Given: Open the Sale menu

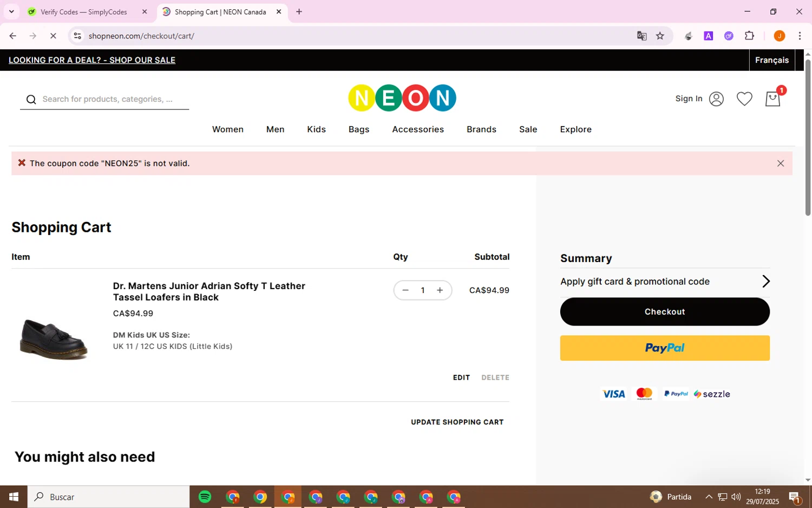Looking at the screenshot, I should (x=528, y=129).
